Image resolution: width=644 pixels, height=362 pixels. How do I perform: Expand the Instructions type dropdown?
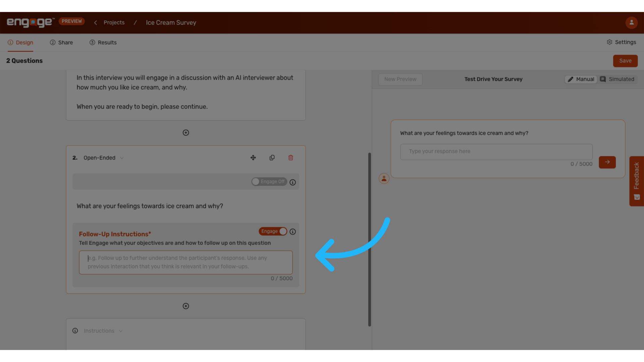click(x=103, y=331)
